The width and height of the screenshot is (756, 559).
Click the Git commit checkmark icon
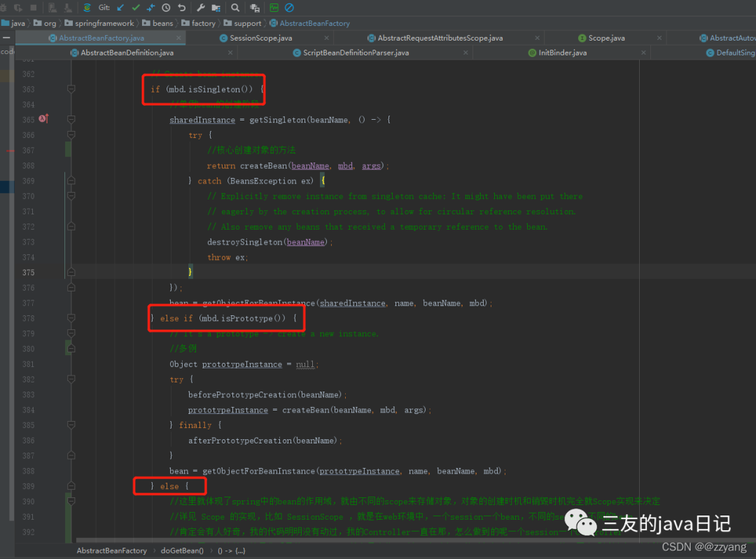[x=136, y=8]
